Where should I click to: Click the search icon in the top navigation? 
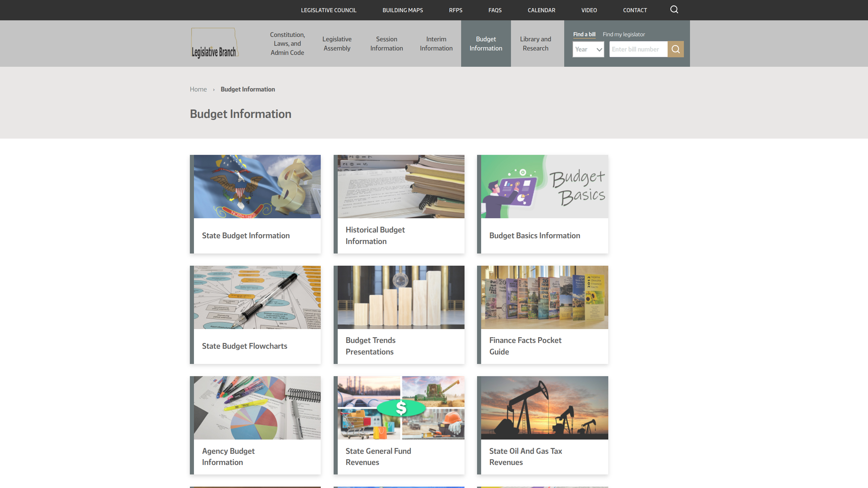pos(674,9)
